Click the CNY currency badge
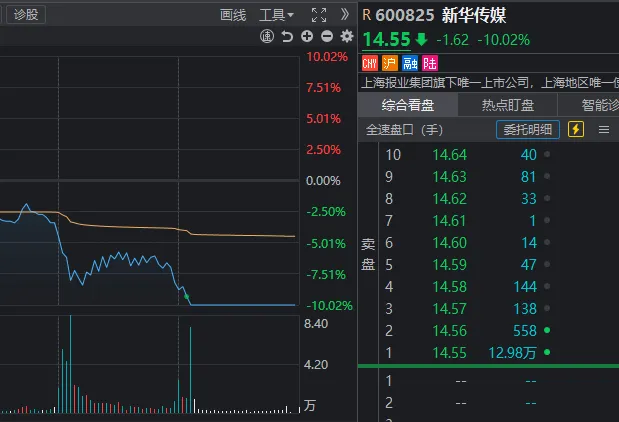This screenshot has height=422, width=619. click(370, 63)
